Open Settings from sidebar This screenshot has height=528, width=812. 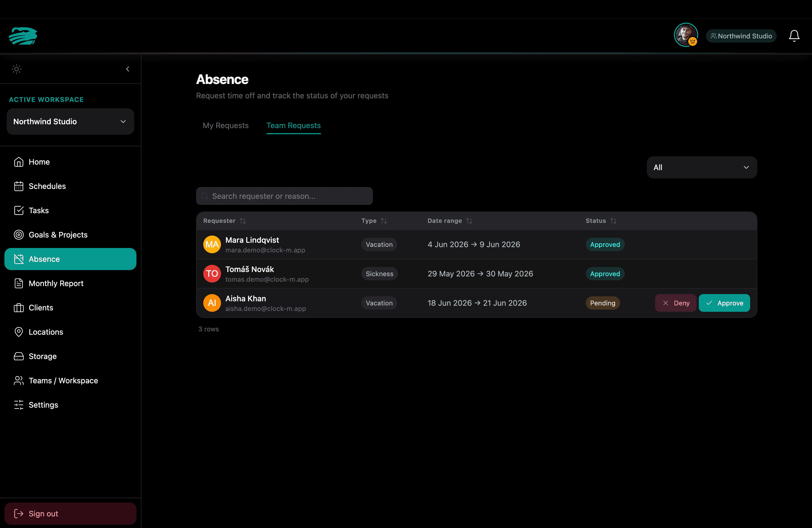[70, 405]
